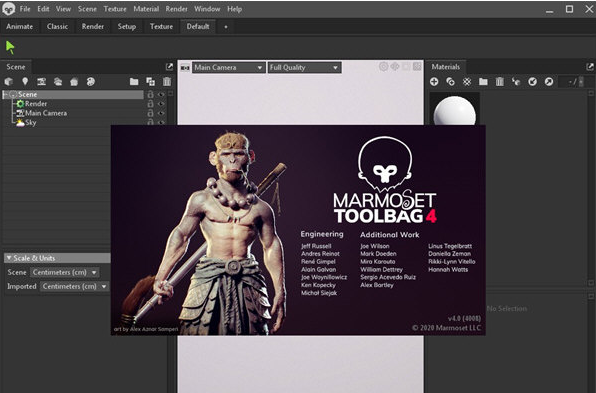Open Scene units Centimeters dropdown
The image size is (596, 393).
coord(65,273)
